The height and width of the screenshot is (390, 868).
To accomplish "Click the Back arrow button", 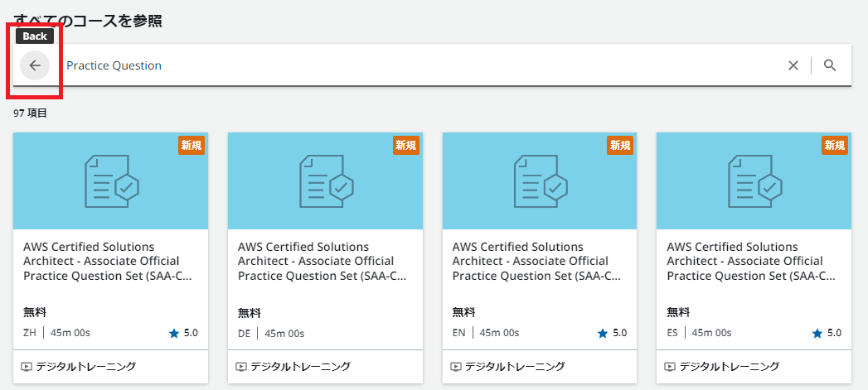I will 35,65.
